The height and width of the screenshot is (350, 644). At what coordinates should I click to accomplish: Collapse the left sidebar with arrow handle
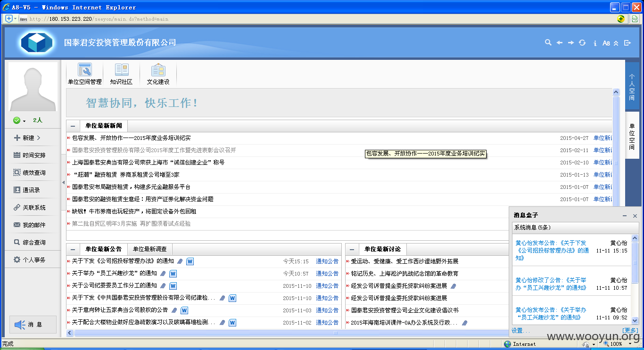(63, 182)
